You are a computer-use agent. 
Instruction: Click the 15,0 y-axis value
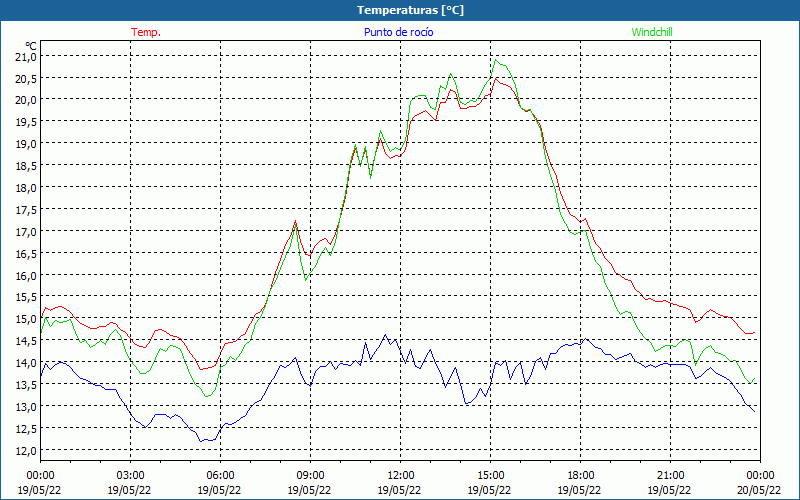pos(26,319)
